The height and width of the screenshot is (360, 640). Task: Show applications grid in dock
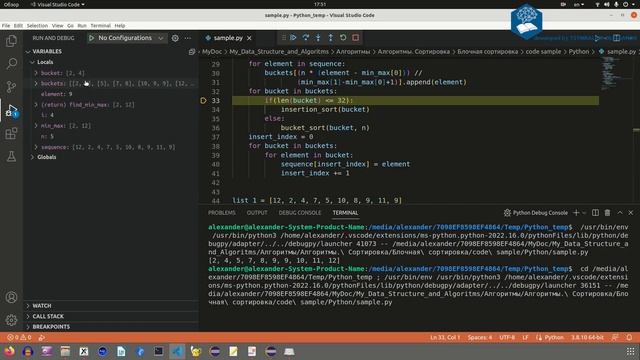630,351
